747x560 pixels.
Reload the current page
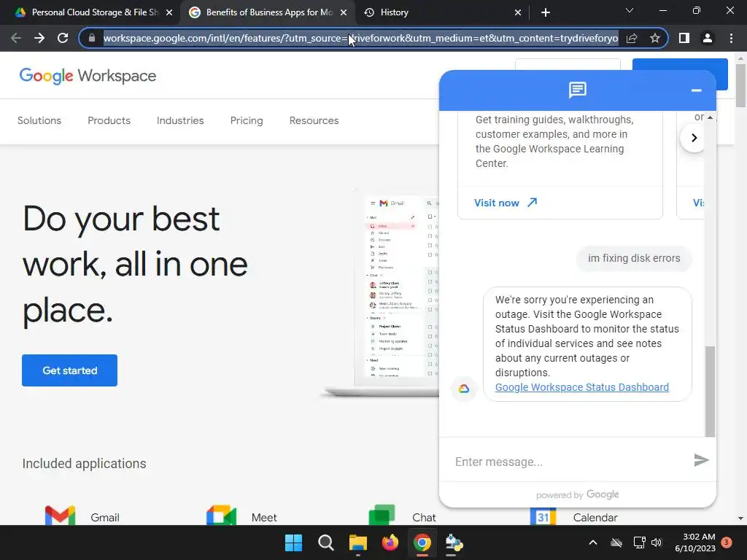tap(63, 38)
